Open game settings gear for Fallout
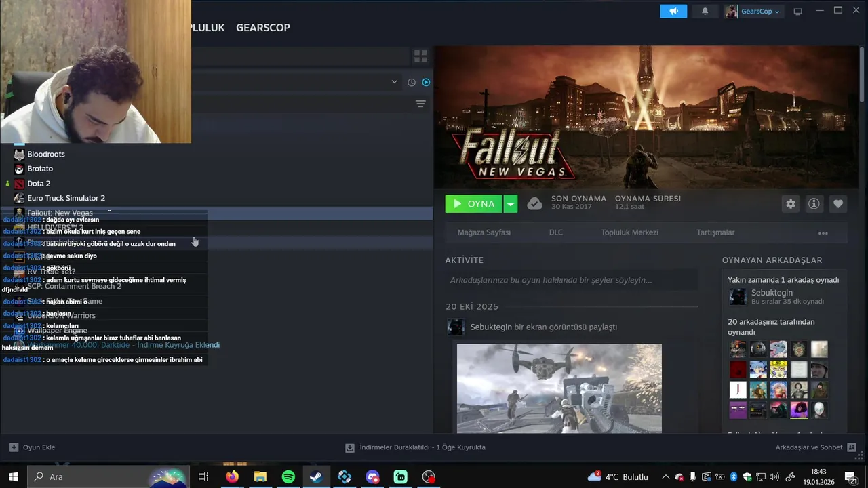This screenshot has width=868, height=488. 791,203
